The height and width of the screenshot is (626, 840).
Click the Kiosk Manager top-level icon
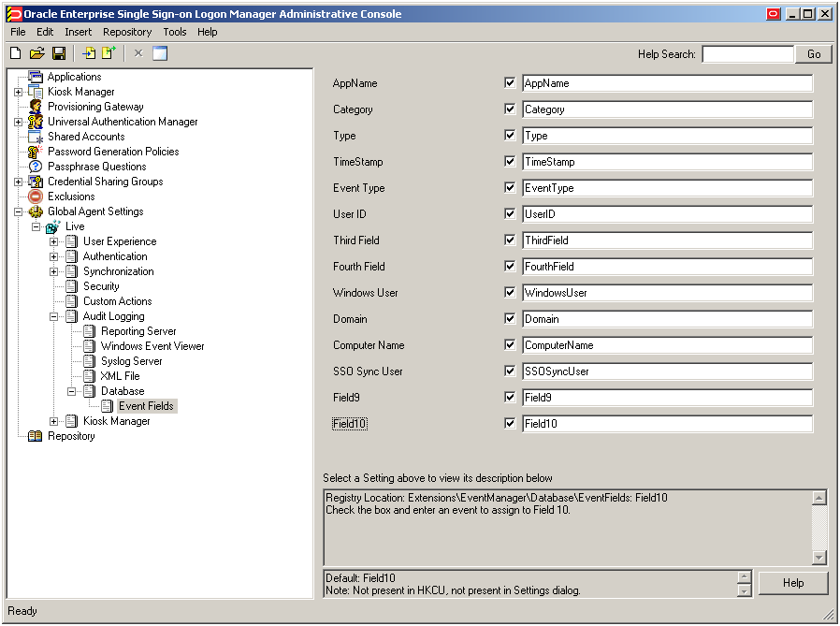point(36,92)
